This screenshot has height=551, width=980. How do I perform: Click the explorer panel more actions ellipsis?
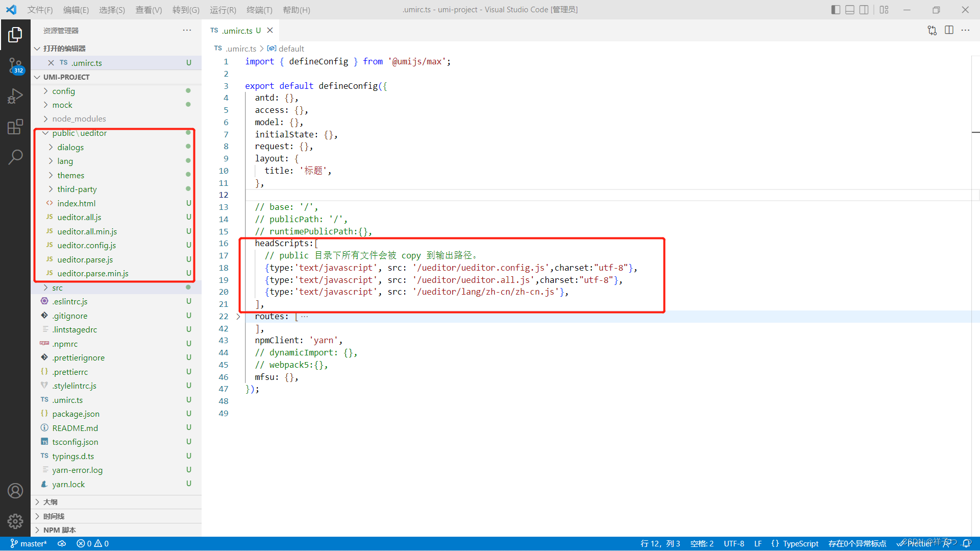pyautogui.click(x=187, y=31)
